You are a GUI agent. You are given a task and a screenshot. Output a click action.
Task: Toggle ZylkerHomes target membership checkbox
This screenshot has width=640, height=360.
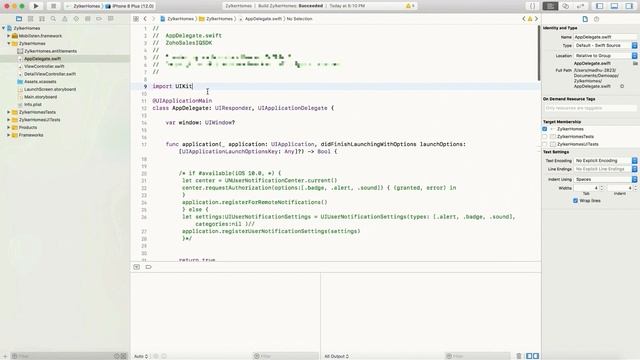pos(544,129)
